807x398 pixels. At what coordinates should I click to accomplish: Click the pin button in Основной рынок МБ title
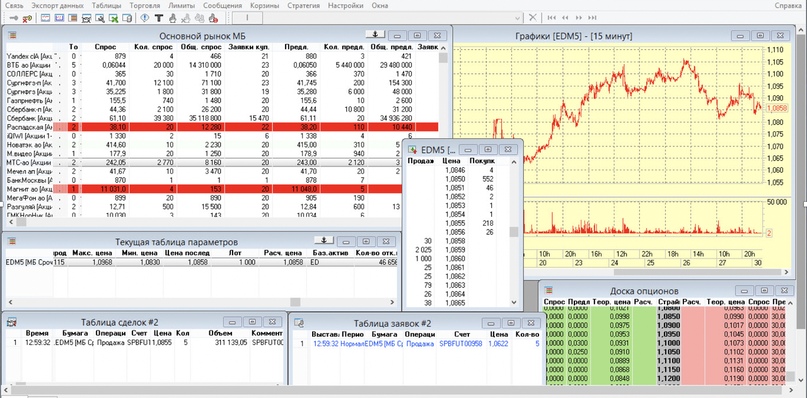click(375, 34)
